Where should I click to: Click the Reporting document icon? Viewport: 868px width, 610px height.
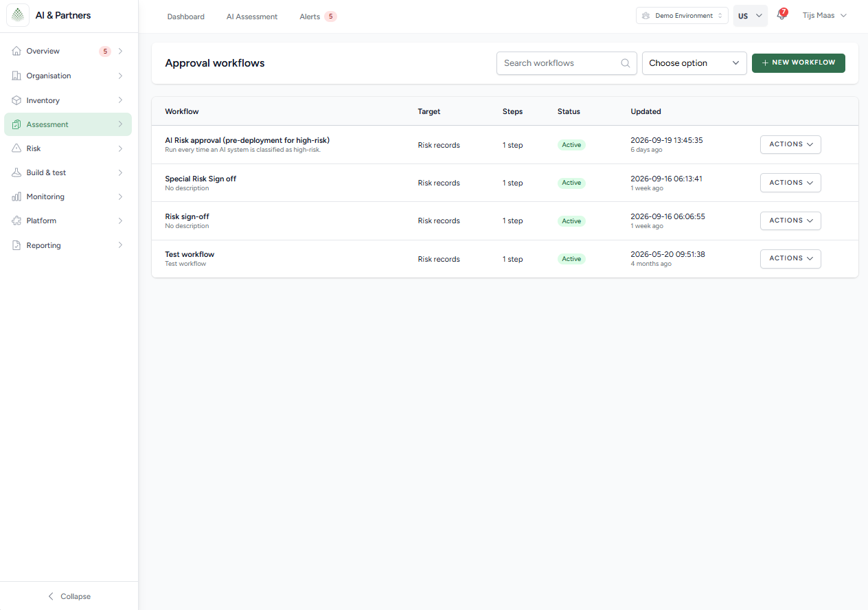[x=16, y=245]
